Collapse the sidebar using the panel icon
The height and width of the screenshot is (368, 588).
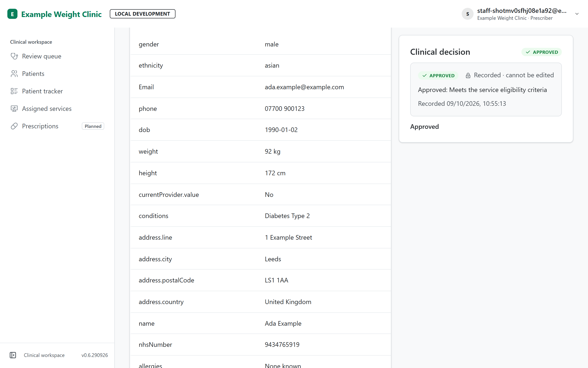[x=13, y=355]
